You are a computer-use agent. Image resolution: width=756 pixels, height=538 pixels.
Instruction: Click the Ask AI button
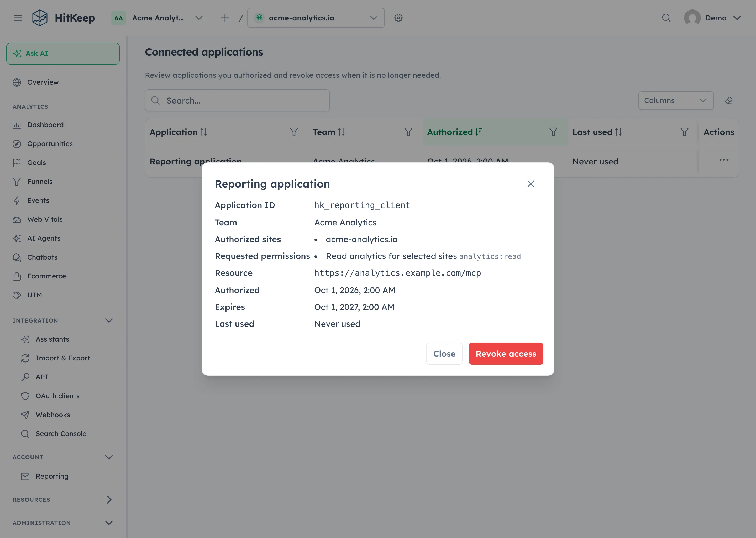[x=63, y=53]
